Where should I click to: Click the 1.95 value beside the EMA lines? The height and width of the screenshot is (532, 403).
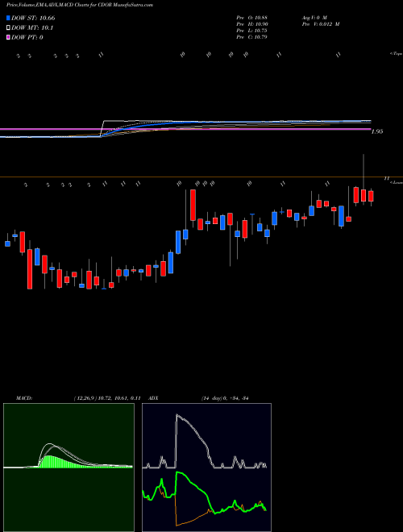pos(377,131)
